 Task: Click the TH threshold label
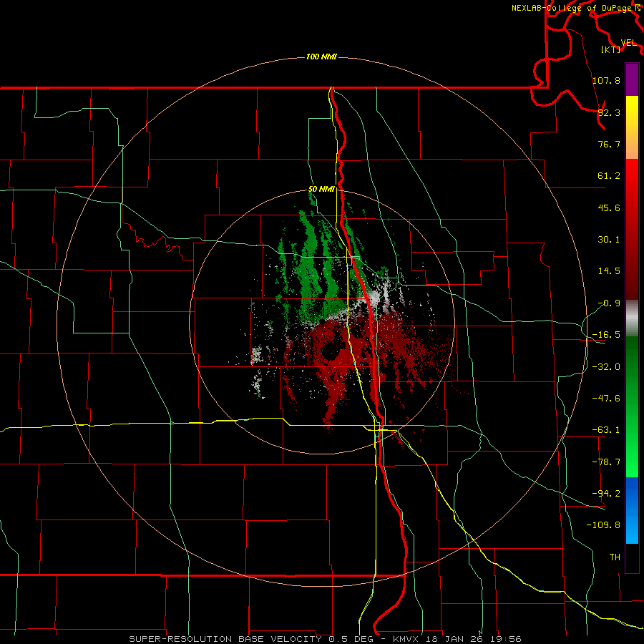(615, 557)
